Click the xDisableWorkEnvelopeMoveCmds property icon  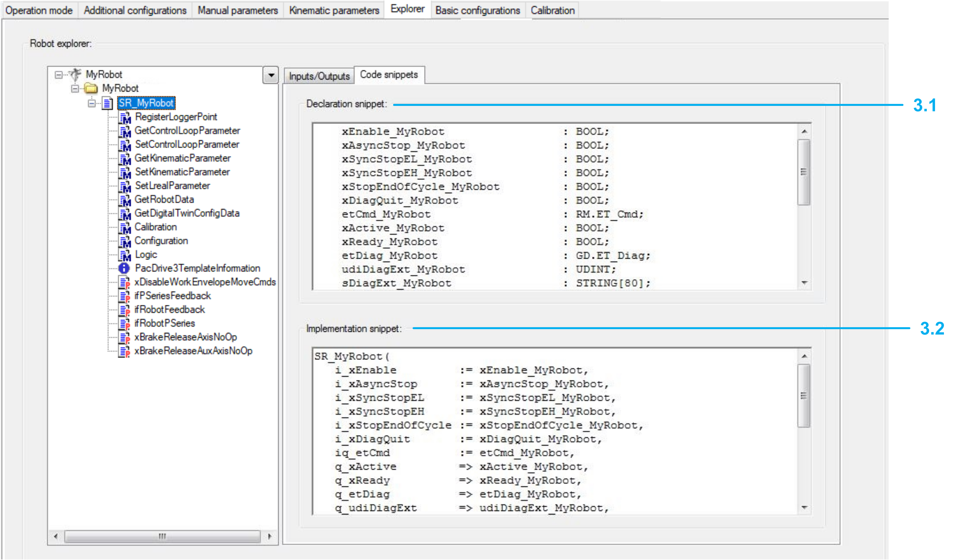point(125,282)
